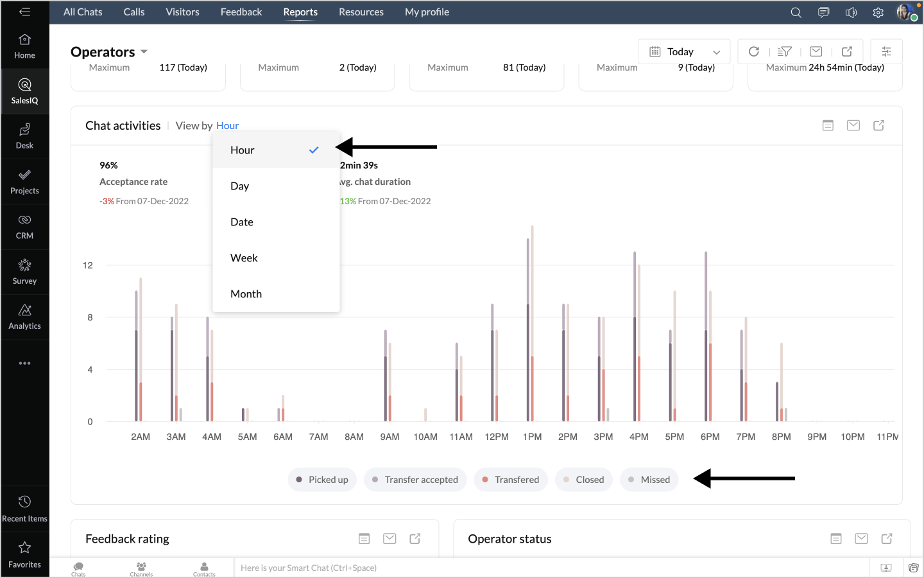Open settings gear in top bar
The image size is (924, 578).
878,12
